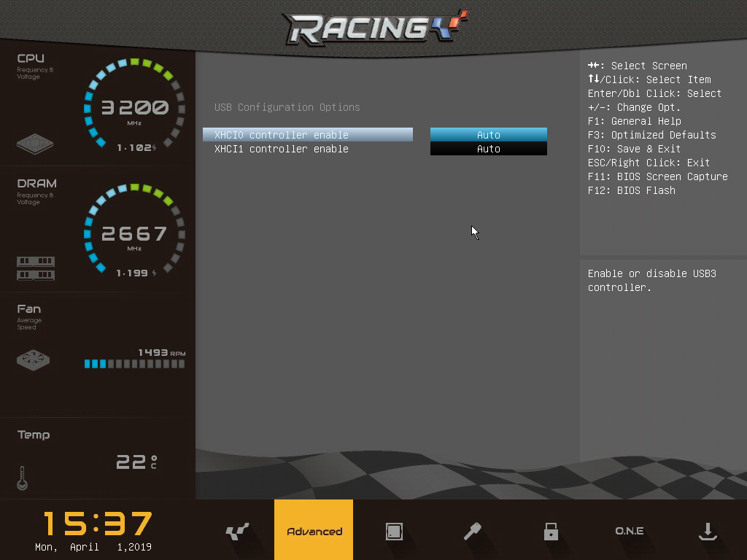Click the CPU heatsink icon in sidebar

(34, 145)
